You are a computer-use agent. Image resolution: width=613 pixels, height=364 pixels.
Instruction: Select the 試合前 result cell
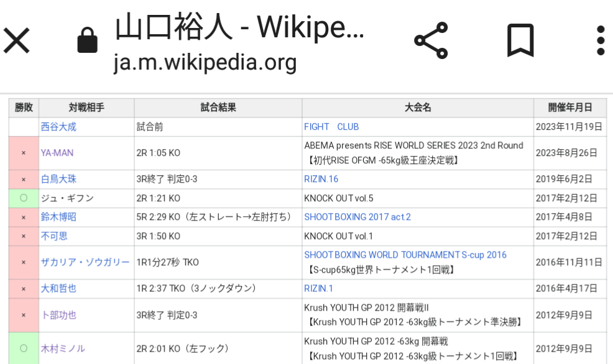(218, 127)
